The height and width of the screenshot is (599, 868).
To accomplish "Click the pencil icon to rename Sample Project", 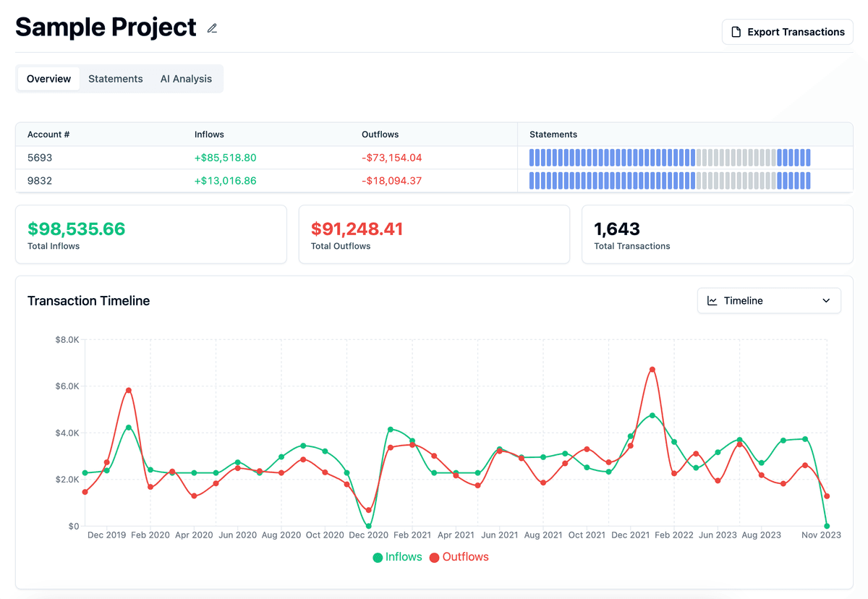I will click(x=212, y=28).
